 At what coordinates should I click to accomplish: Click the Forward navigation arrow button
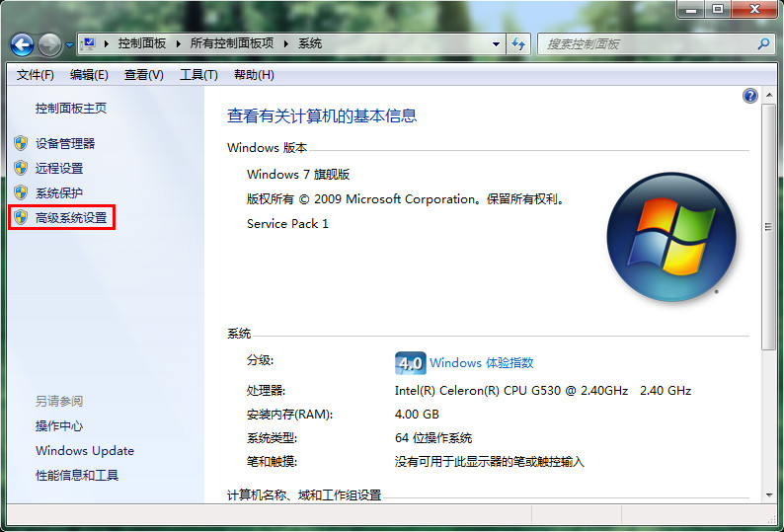(49, 44)
